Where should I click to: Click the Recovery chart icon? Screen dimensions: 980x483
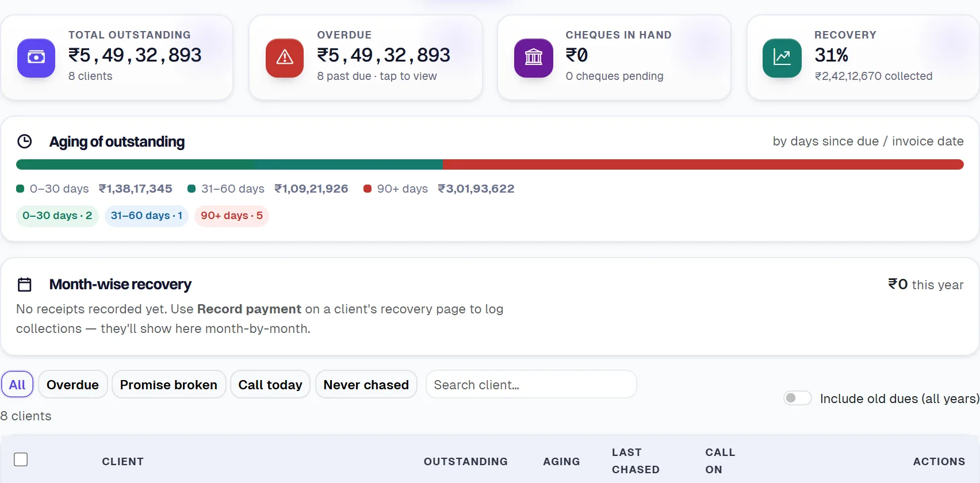pyautogui.click(x=782, y=57)
